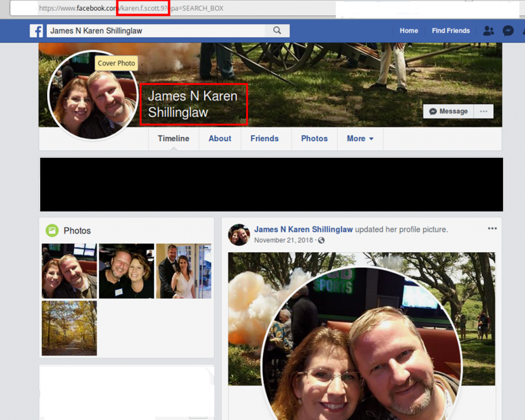Open the friend requests icon

point(488,31)
